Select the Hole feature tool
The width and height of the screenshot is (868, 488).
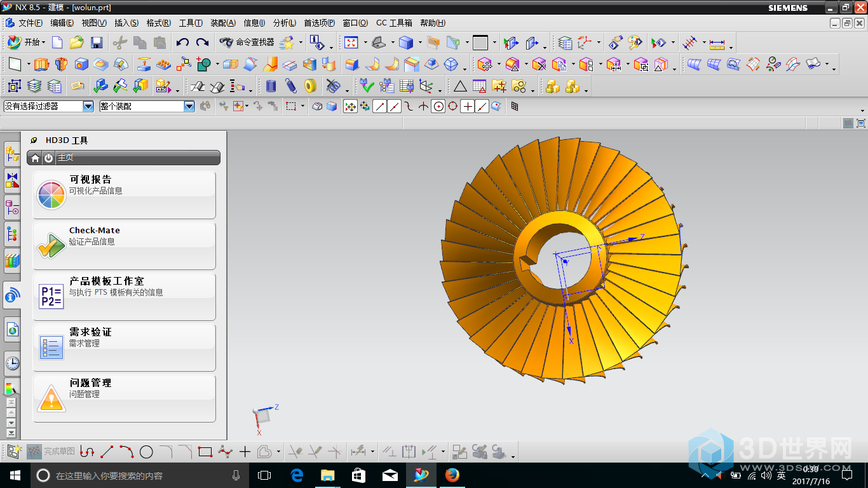pyautogui.click(x=81, y=64)
